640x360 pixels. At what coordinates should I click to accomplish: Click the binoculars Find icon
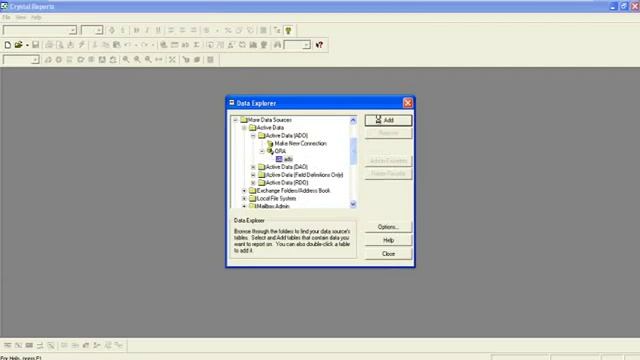point(278,45)
